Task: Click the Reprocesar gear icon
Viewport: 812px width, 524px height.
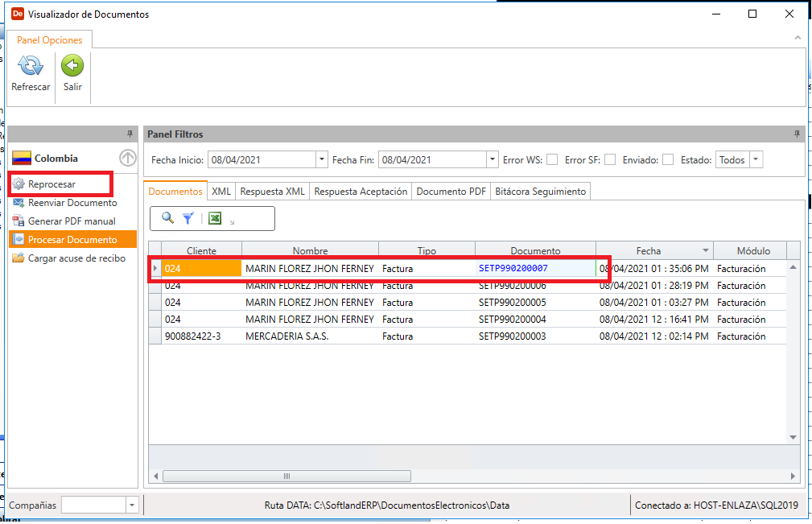Action: (19, 184)
